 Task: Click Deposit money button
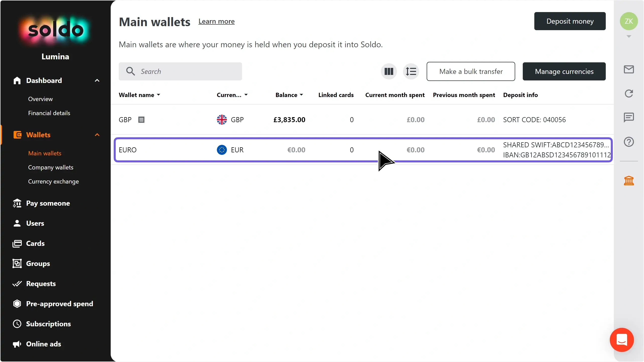click(570, 21)
